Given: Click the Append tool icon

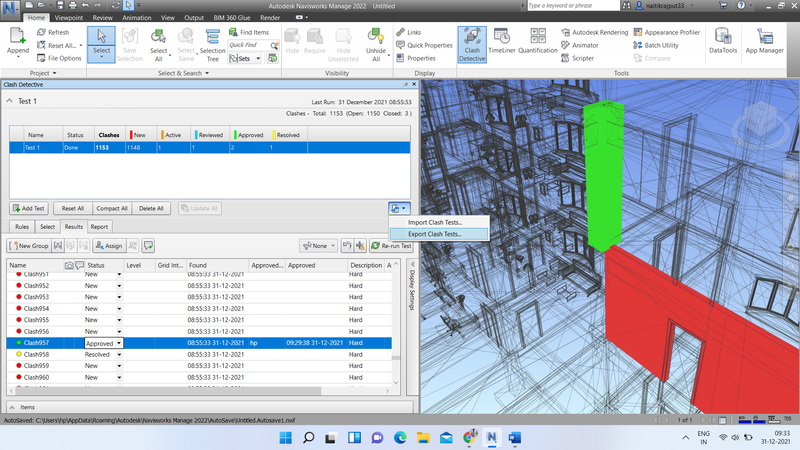Looking at the screenshot, I should [x=17, y=36].
